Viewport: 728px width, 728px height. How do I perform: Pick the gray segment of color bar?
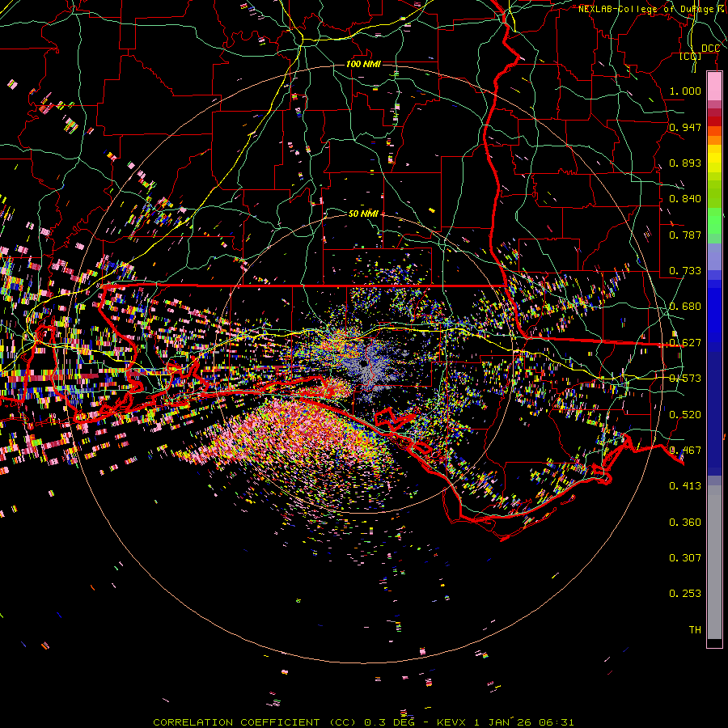click(x=714, y=562)
